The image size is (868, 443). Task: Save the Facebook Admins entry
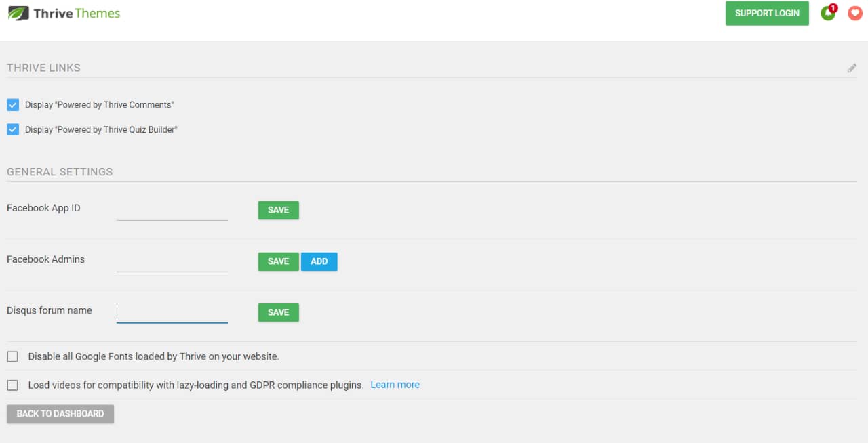click(278, 261)
